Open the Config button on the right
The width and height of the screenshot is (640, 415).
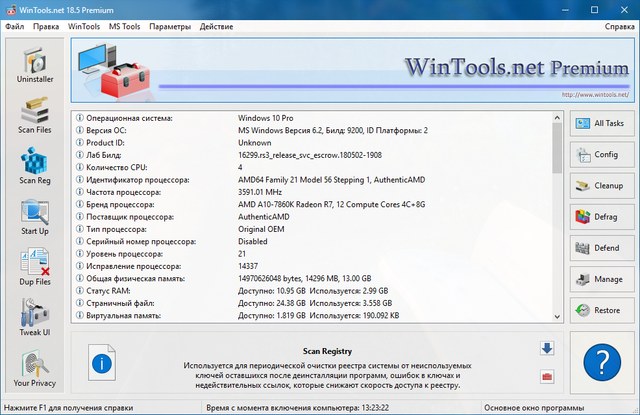(600, 155)
